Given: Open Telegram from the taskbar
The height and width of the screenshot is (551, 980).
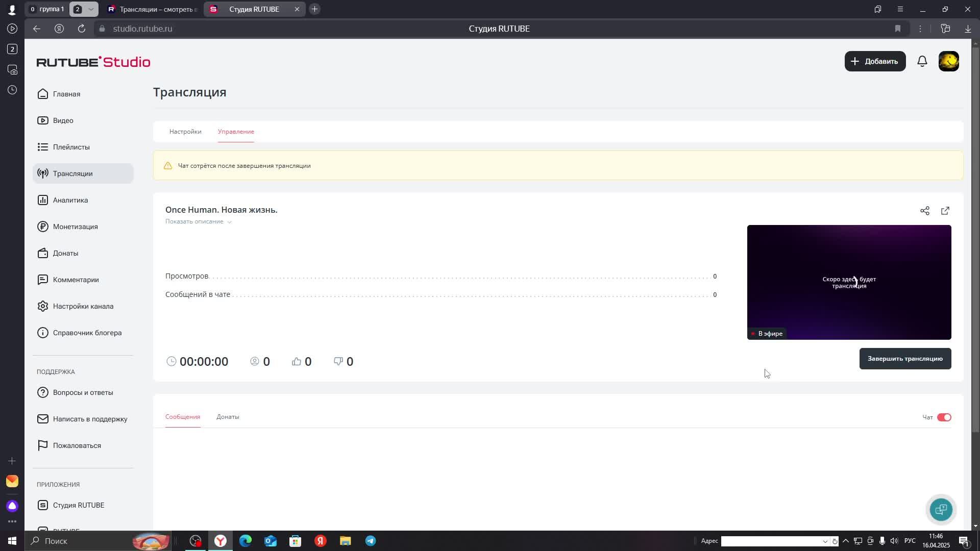Looking at the screenshot, I should 371,541.
